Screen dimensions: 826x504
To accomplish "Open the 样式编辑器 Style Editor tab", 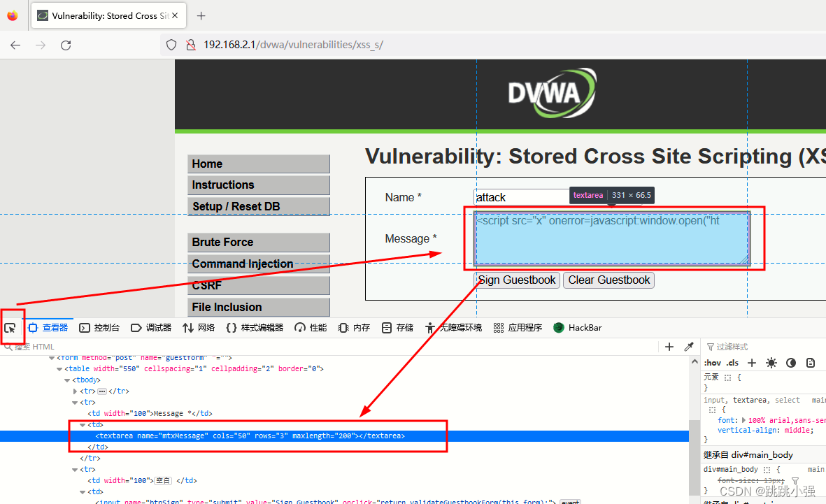I will coord(255,328).
